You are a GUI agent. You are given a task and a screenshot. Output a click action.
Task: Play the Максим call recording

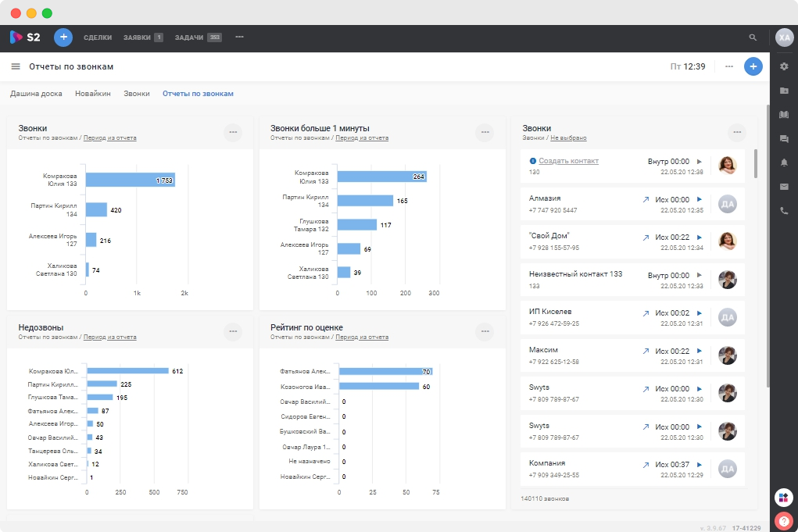700,351
